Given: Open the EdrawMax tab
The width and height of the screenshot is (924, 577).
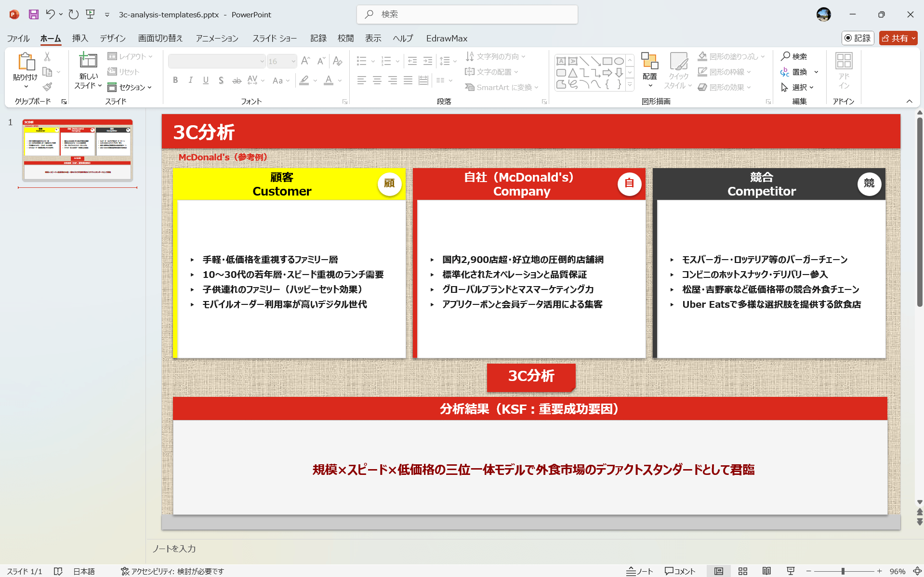Looking at the screenshot, I should click(447, 38).
